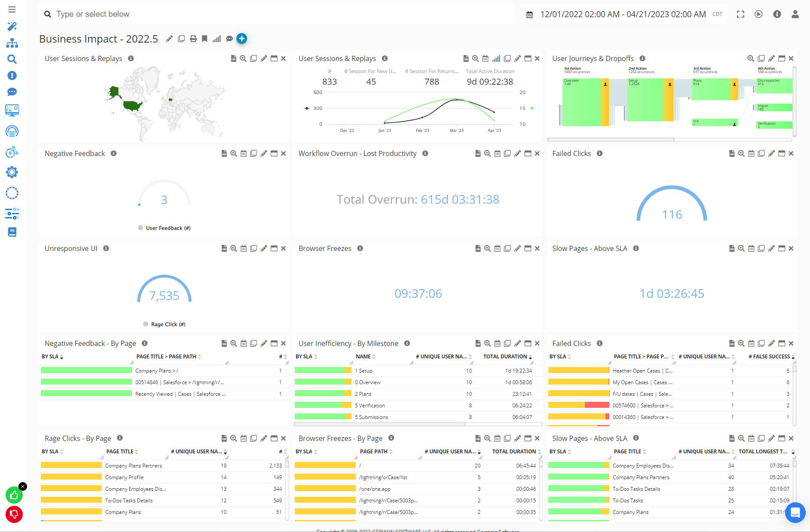Click the green thumbs up feedback button
This screenshot has height=532, width=810.
(x=14, y=495)
